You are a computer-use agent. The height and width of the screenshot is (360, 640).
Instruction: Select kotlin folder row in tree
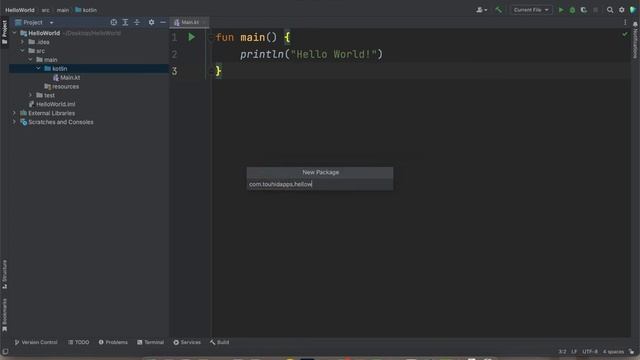coord(89,69)
